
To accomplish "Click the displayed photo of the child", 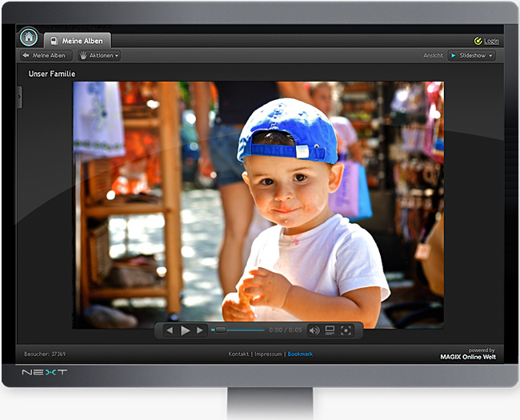I will click(x=258, y=205).
